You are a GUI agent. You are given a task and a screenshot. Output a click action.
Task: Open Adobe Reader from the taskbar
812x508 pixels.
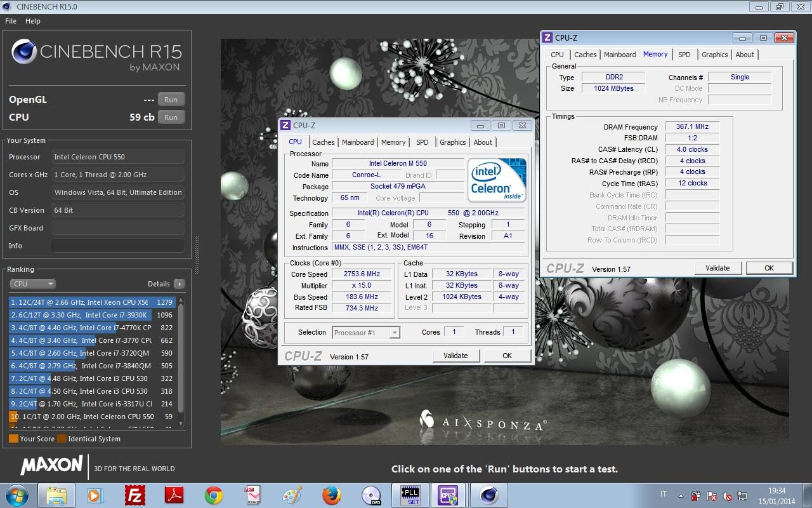click(x=174, y=495)
